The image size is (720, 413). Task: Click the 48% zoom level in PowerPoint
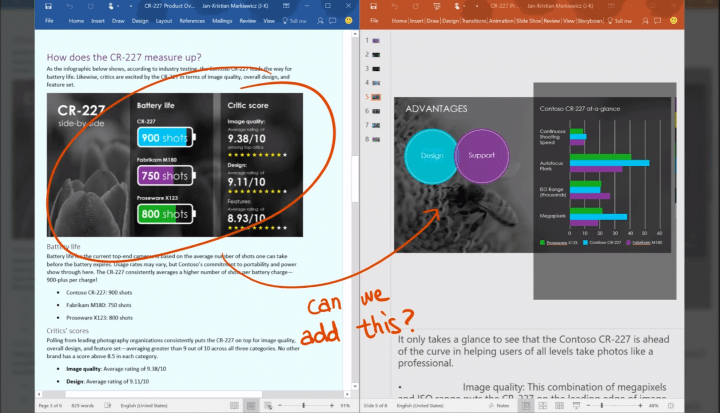click(654, 406)
